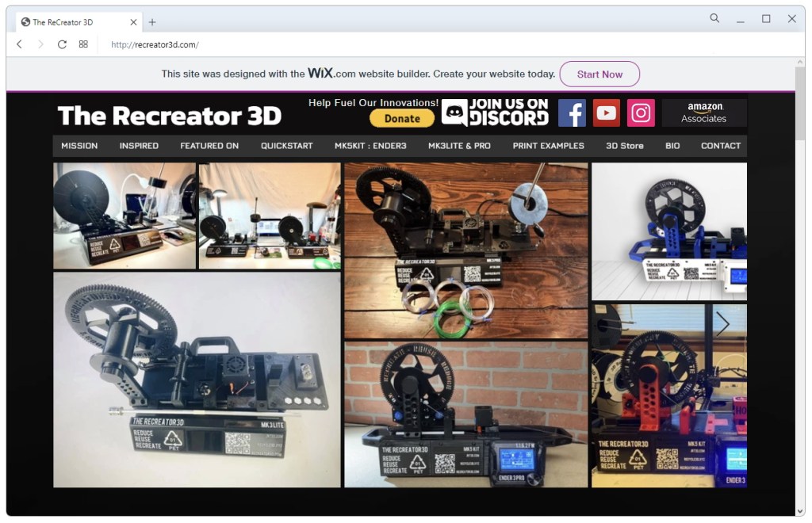
Task: Open the Amazon Associates link
Action: tap(704, 113)
